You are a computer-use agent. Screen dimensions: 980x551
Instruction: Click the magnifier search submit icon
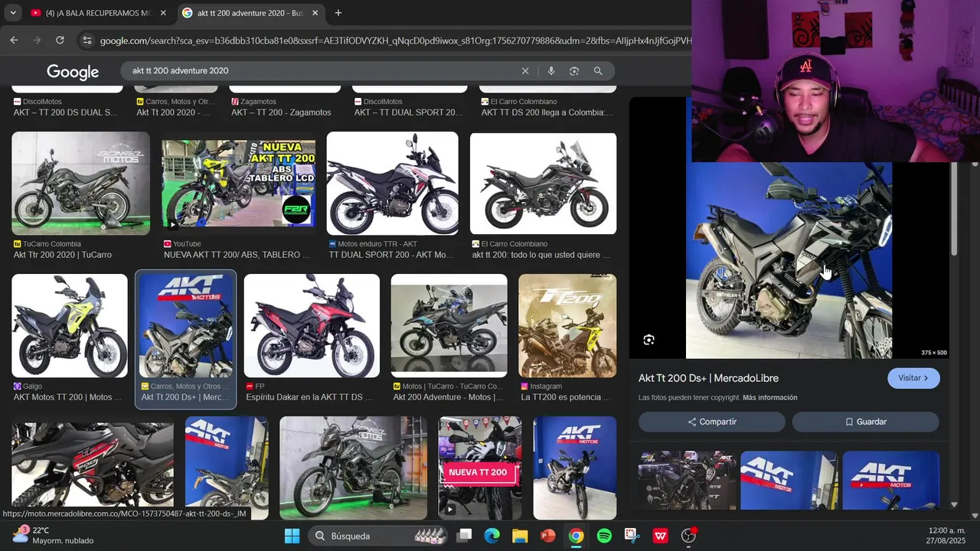click(x=598, y=71)
